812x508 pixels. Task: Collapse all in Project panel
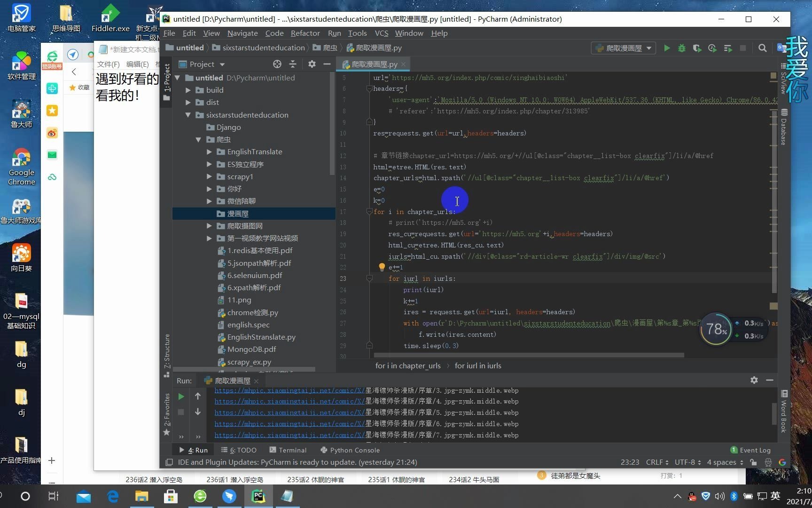(x=293, y=64)
